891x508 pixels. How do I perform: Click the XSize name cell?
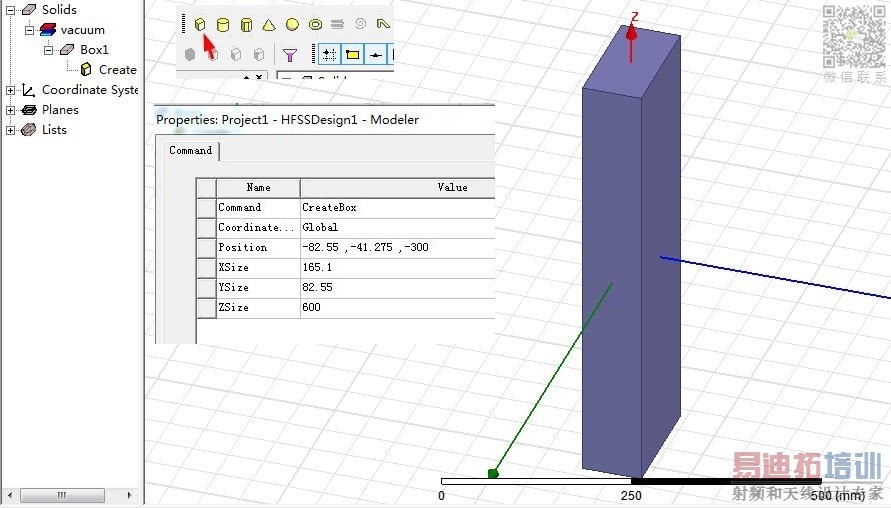tap(259, 268)
